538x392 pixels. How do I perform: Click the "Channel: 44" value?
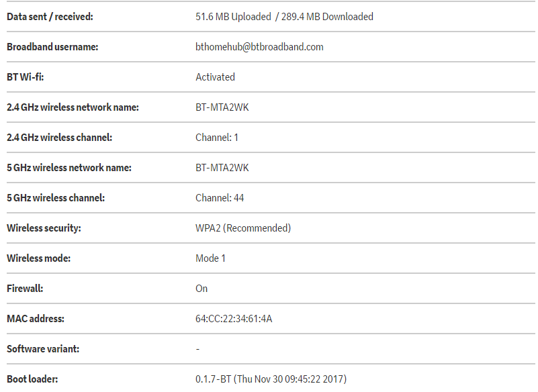tap(220, 198)
